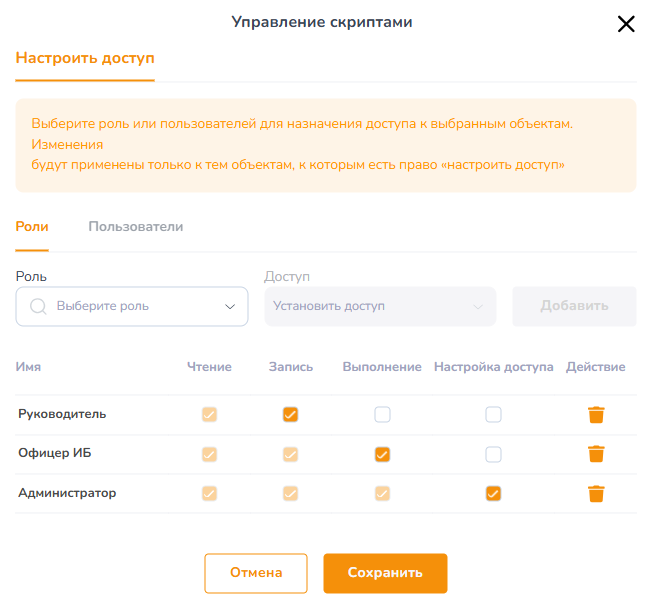The image size is (653, 604).
Task: Uncheck Запись for Руководитель
Action: pyautogui.click(x=290, y=414)
